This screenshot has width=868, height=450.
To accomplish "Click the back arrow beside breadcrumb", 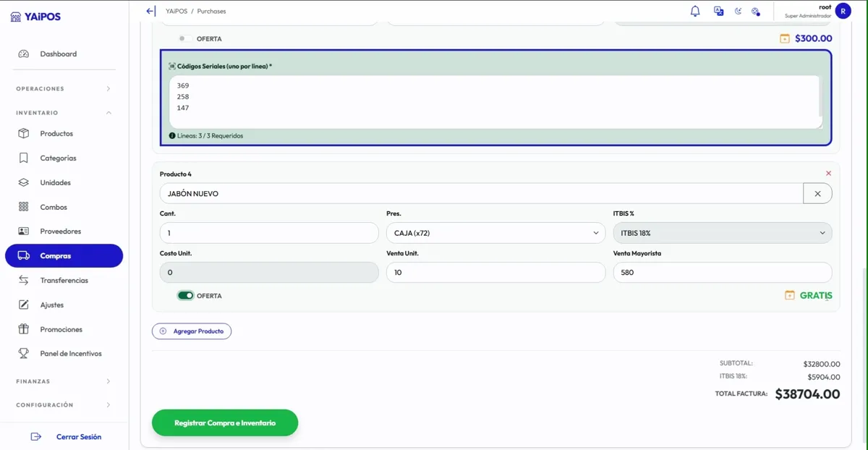I will (150, 11).
